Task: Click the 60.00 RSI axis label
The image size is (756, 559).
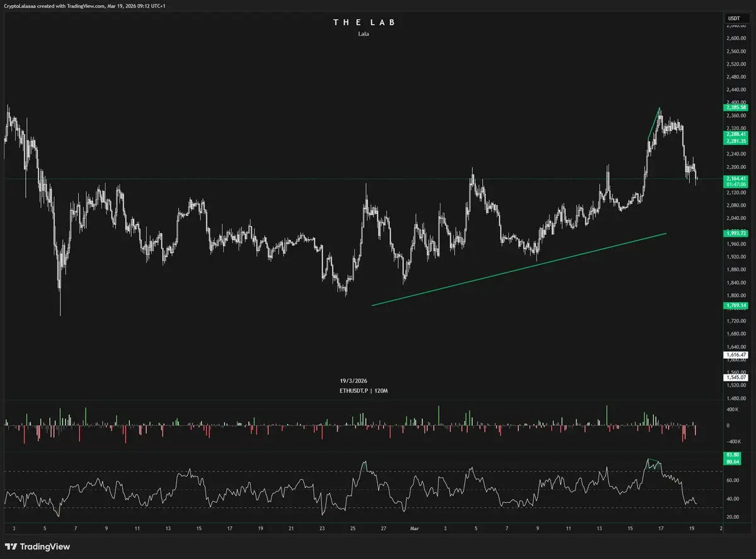Action: pos(733,480)
